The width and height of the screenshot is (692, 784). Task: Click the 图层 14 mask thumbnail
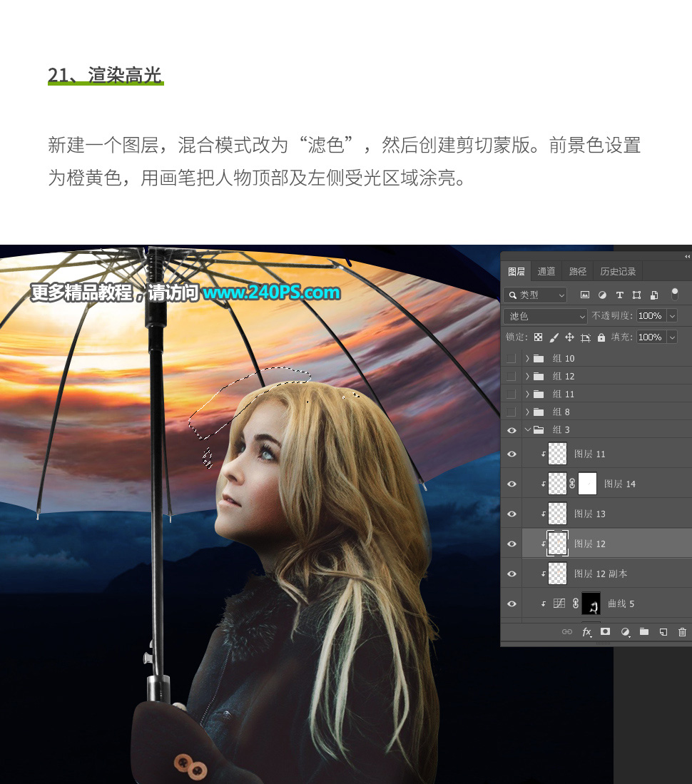point(587,484)
